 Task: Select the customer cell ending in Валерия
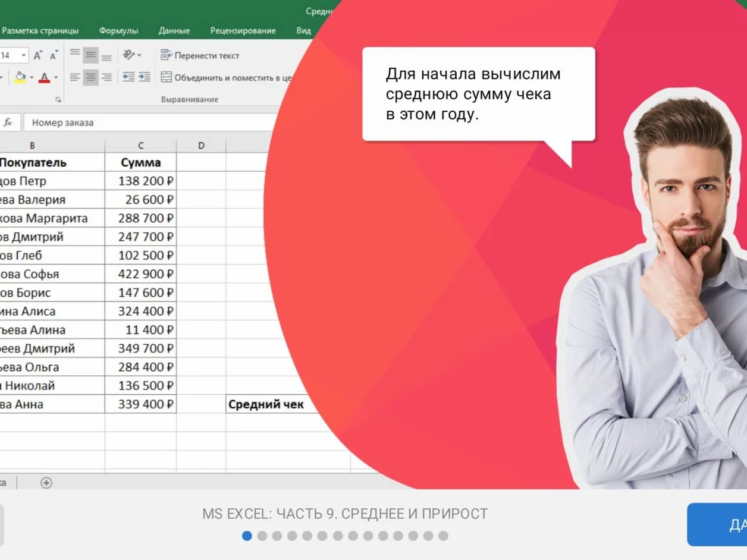tap(52, 199)
